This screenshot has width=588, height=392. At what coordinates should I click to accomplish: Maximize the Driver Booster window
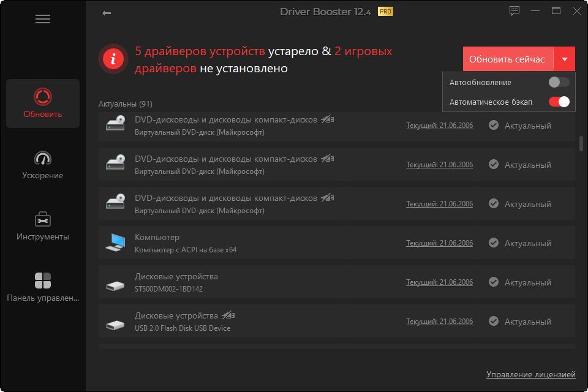pos(556,11)
